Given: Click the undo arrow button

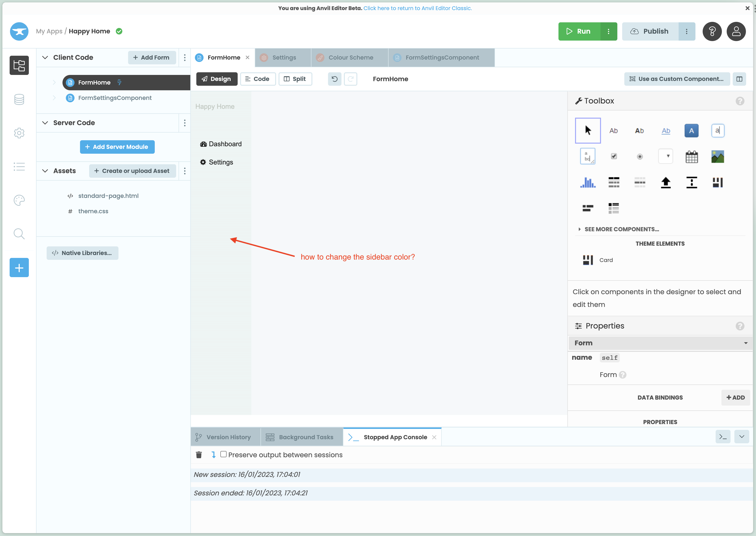Looking at the screenshot, I should click(334, 79).
